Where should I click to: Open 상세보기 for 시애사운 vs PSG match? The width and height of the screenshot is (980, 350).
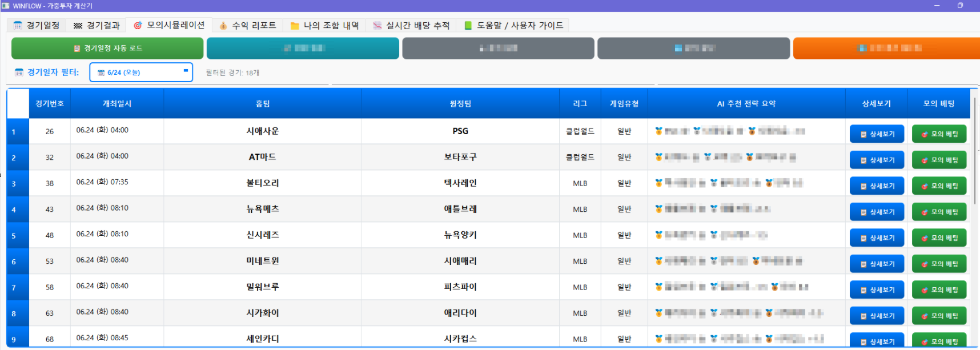[x=877, y=134]
